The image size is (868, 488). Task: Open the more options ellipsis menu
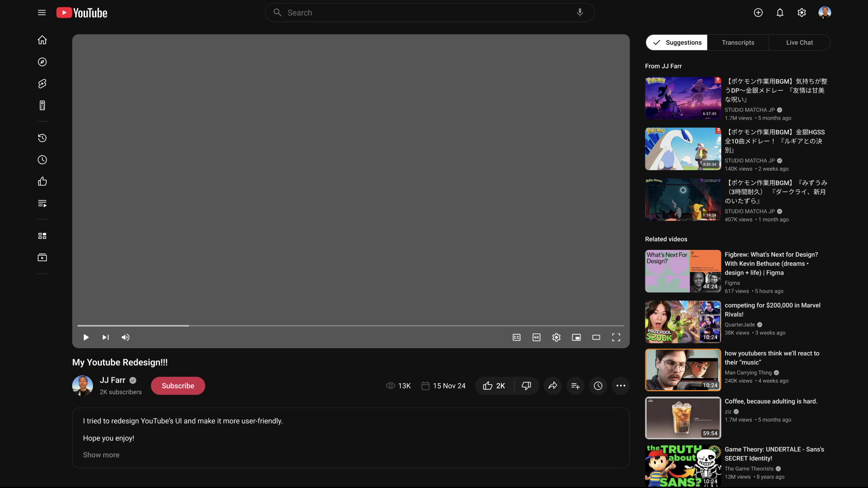click(x=620, y=386)
